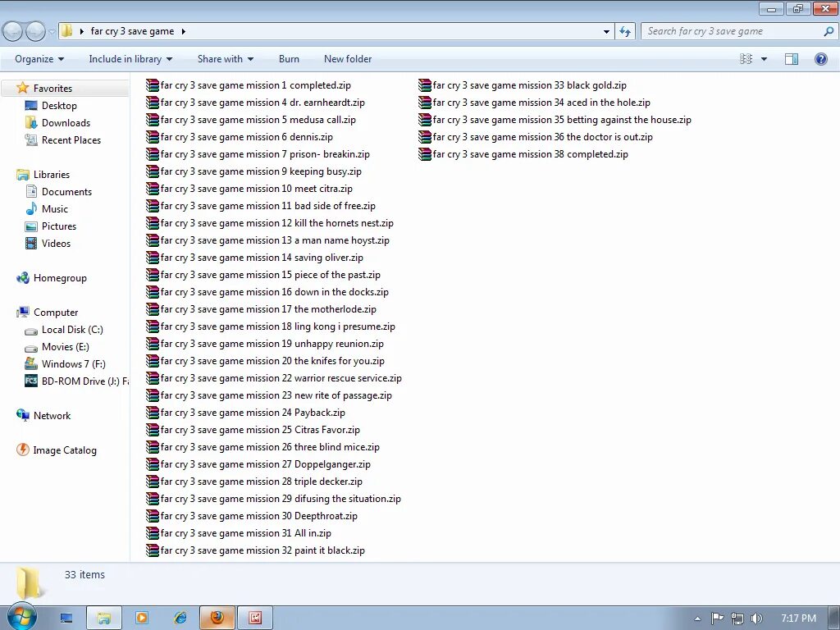
Task: Open Music library
Action: [x=55, y=209]
